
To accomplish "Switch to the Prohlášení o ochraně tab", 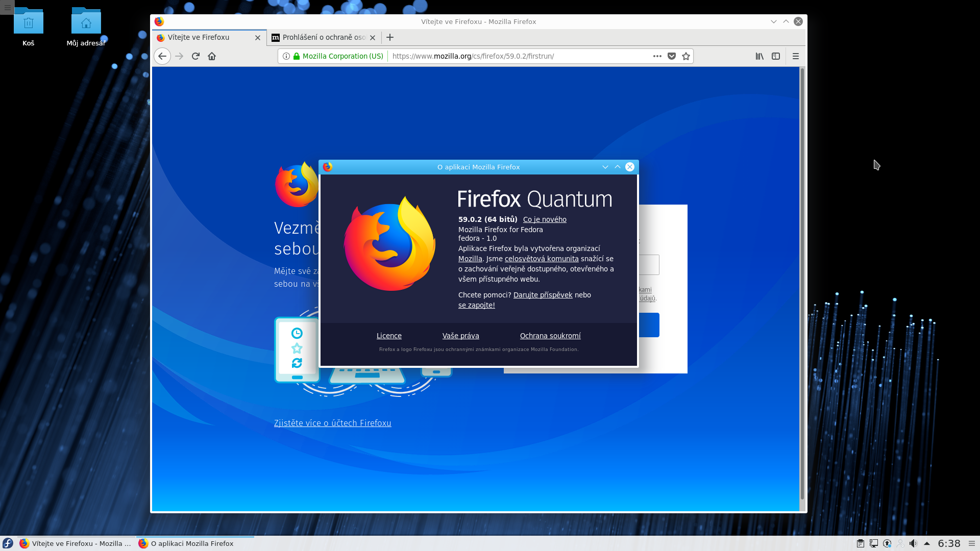I will click(x=324, y=37).
